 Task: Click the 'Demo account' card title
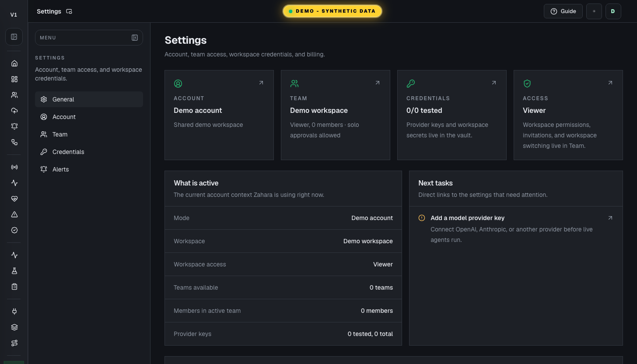click(x=198, y=110)
